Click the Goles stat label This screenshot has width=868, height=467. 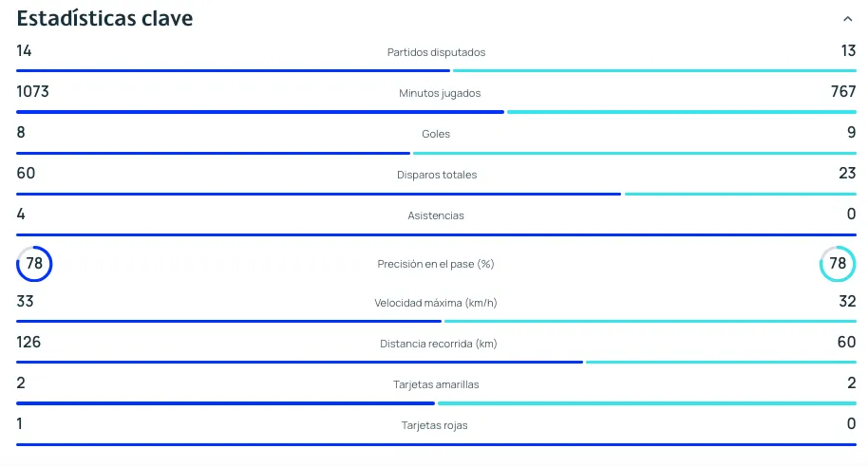[x=436, y=134]
